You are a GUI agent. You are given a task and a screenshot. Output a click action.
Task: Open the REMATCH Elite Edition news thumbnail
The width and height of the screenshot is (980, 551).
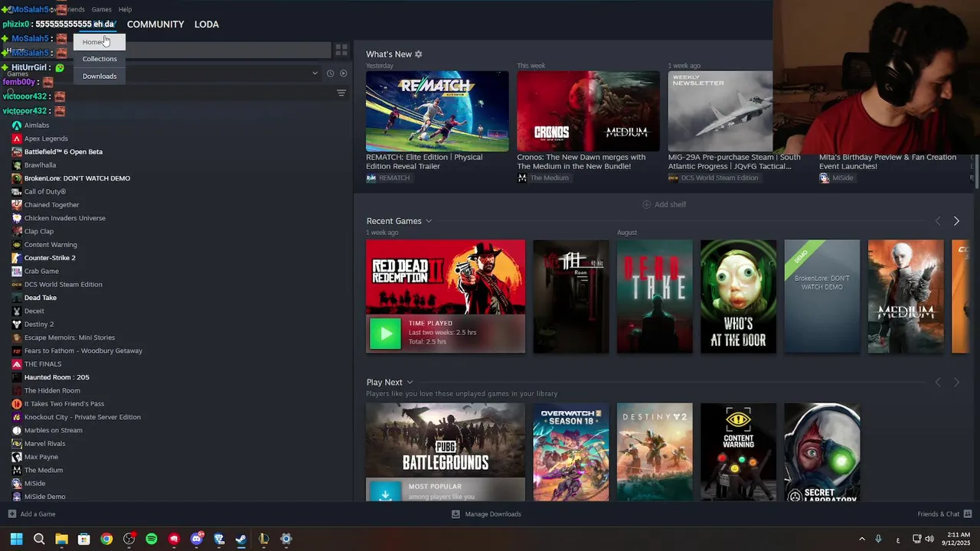pyautogui.click(x=437, y=111)
